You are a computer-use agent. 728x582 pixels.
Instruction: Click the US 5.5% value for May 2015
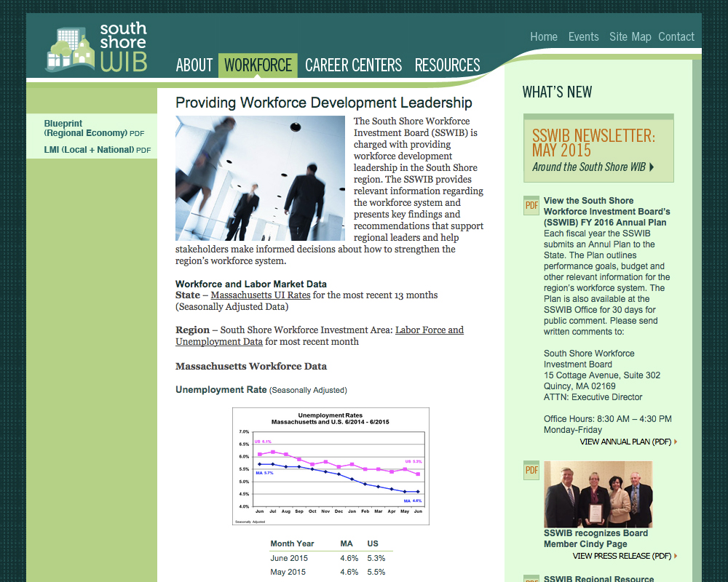pos(376,572)
